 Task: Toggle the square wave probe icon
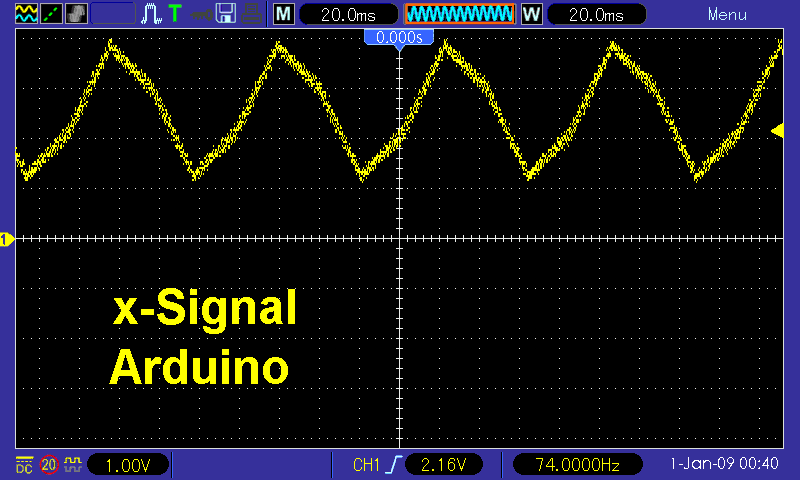(x=72, y=465)
